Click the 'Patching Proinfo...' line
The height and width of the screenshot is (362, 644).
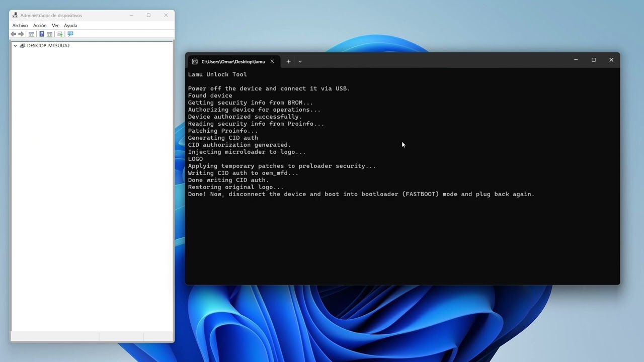[223, 131]
